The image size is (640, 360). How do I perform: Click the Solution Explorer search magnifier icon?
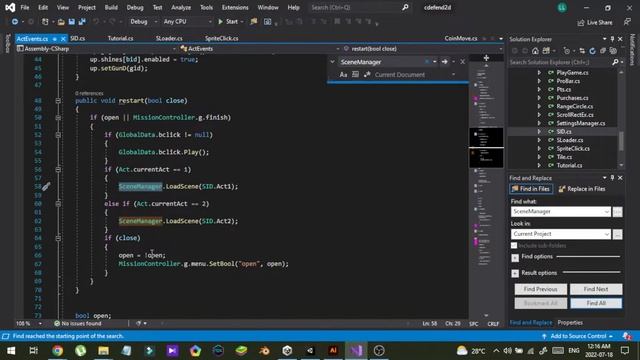[x=615, y=62]
